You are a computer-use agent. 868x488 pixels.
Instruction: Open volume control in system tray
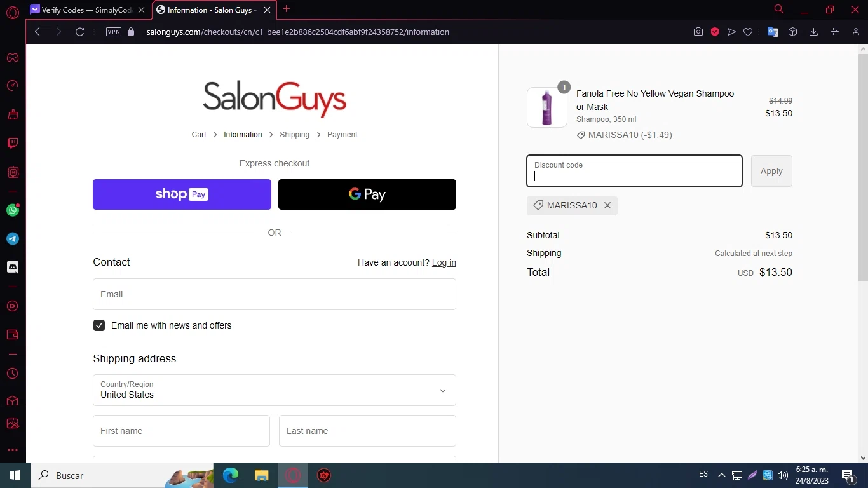[783, 475]
